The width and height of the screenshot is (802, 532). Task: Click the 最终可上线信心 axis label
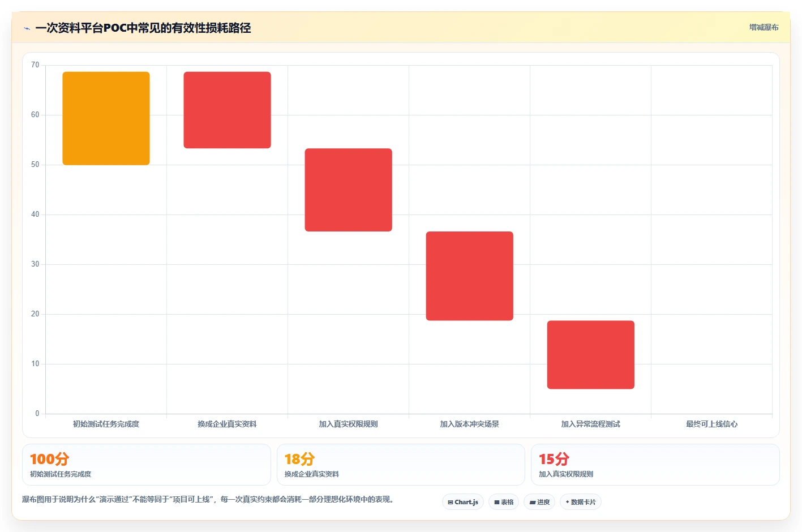pos(711,424)
